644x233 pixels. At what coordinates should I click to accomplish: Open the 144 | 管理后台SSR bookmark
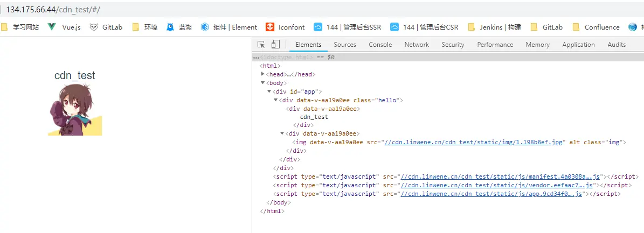coord(348,27)
